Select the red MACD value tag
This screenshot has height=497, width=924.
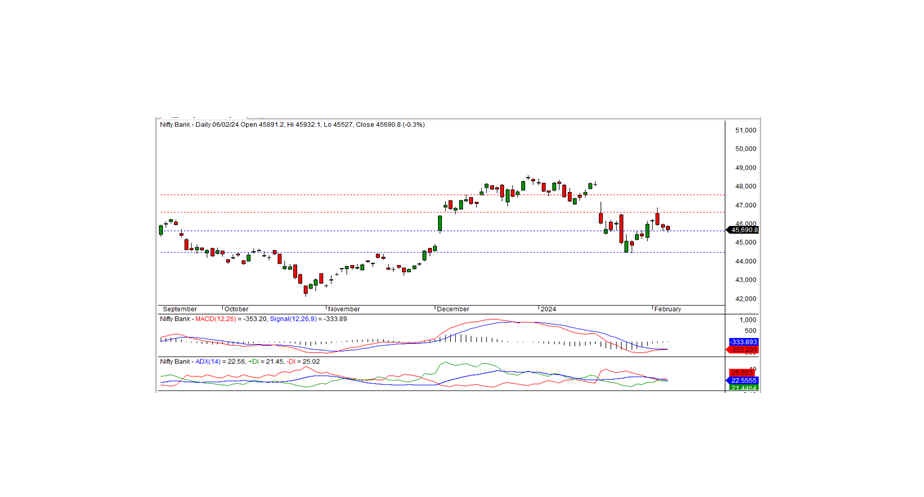(x=744, y=350)
